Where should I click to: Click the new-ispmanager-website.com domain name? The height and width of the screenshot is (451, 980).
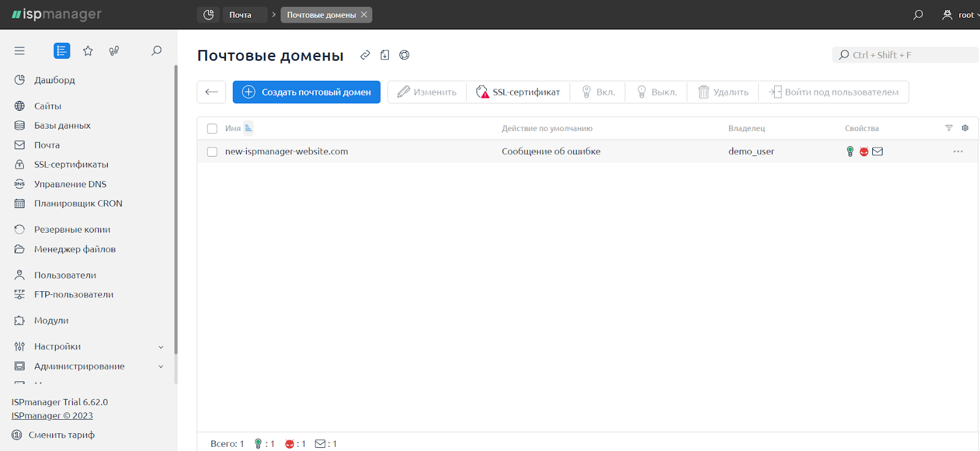tap(287, 151)
